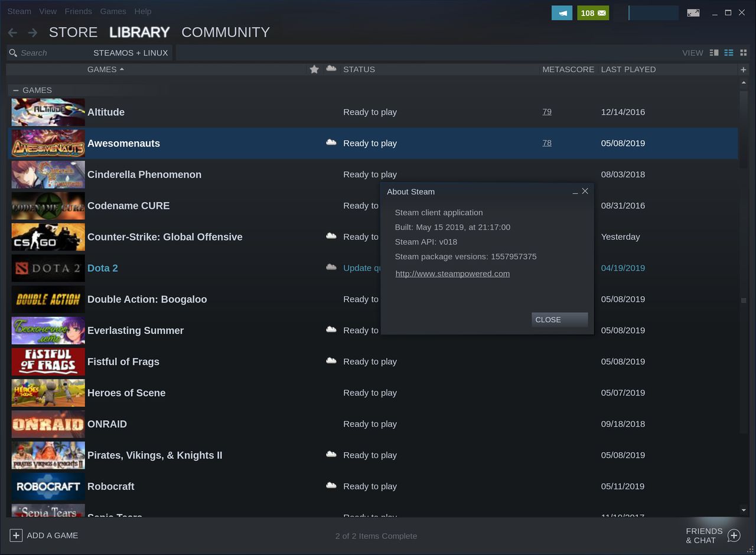Click the scrollbar up arrow
Screen dimensions: 756x555
(744, 83)
